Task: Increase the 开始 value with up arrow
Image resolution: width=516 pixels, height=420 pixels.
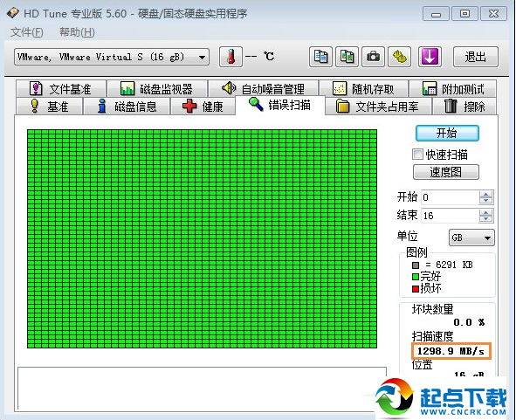Action: click(485, 194)
